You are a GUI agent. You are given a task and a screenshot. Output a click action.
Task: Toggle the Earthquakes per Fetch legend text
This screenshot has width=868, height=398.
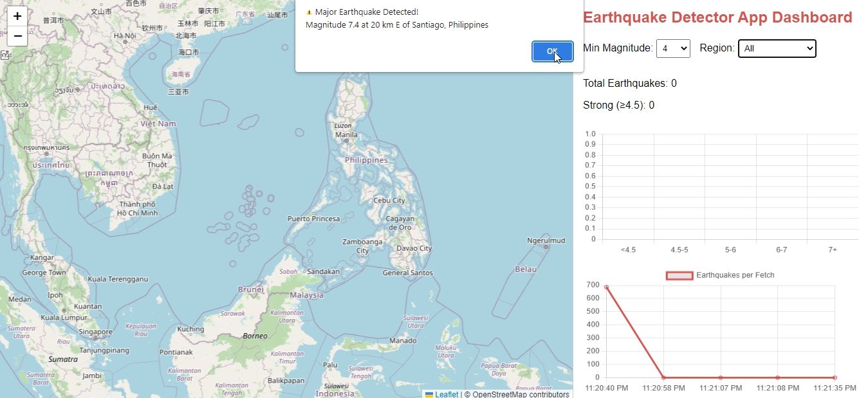[x=735, y=275]
